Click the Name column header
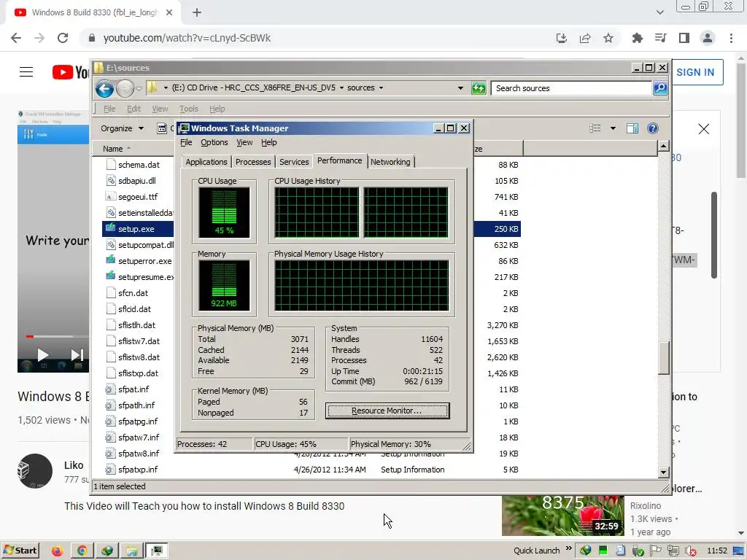Image resolution: width=747 pixels, height=560 pixels. 133,149
